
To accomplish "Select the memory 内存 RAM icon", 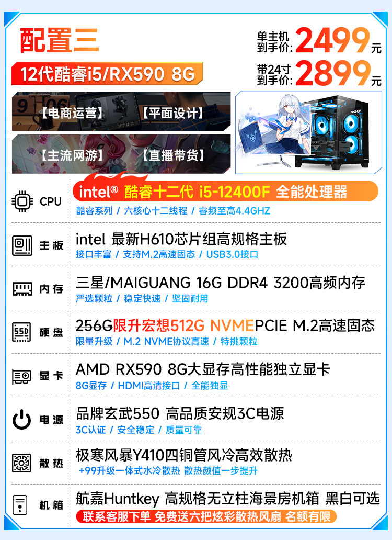I will click(22, 289).
